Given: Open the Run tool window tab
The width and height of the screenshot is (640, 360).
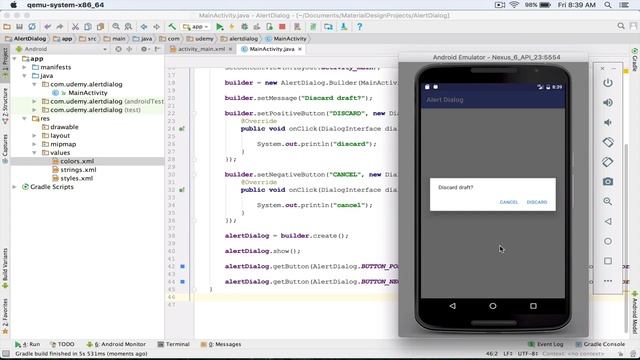Looking at the screenshot, I should coord(27,344).
